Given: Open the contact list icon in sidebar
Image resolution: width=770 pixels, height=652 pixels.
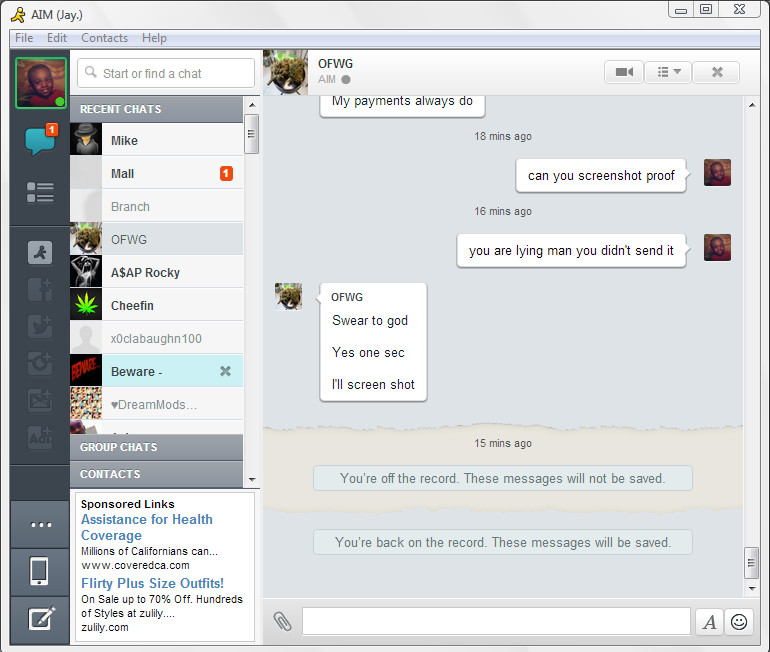Looking at the screenshot, I should click(x=40, y=192).
